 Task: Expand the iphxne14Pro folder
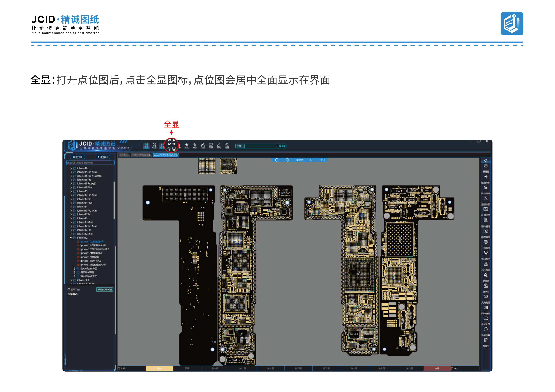(71, 199)
